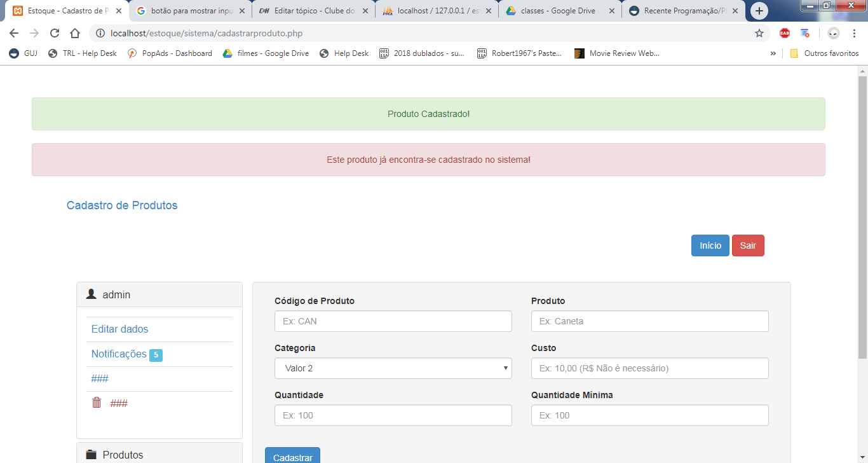The width and height of the screenshot is (868, 463).
Task: Close the localhost phpMyAdmin tab
Action: [x=488, y=11]
